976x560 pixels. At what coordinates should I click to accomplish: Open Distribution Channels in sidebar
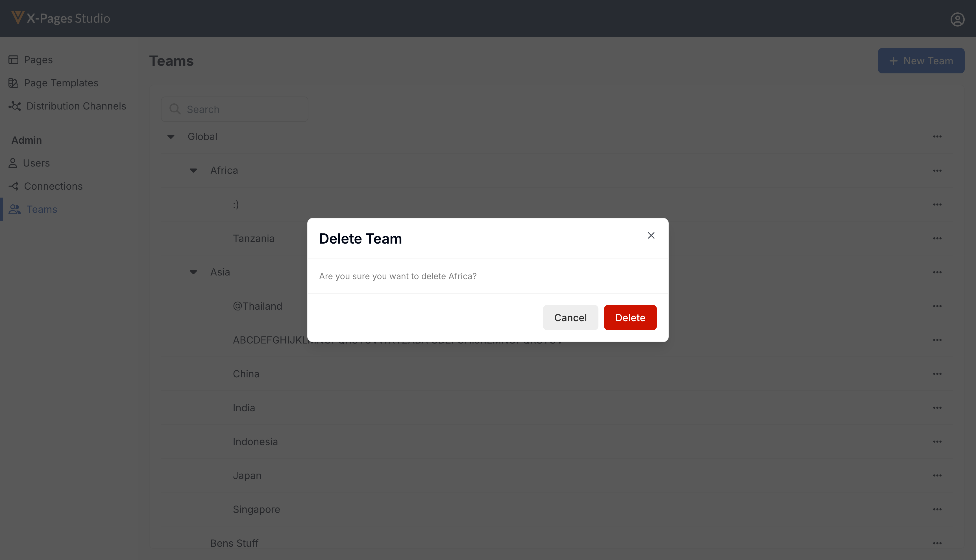click(x=76, y=106)
